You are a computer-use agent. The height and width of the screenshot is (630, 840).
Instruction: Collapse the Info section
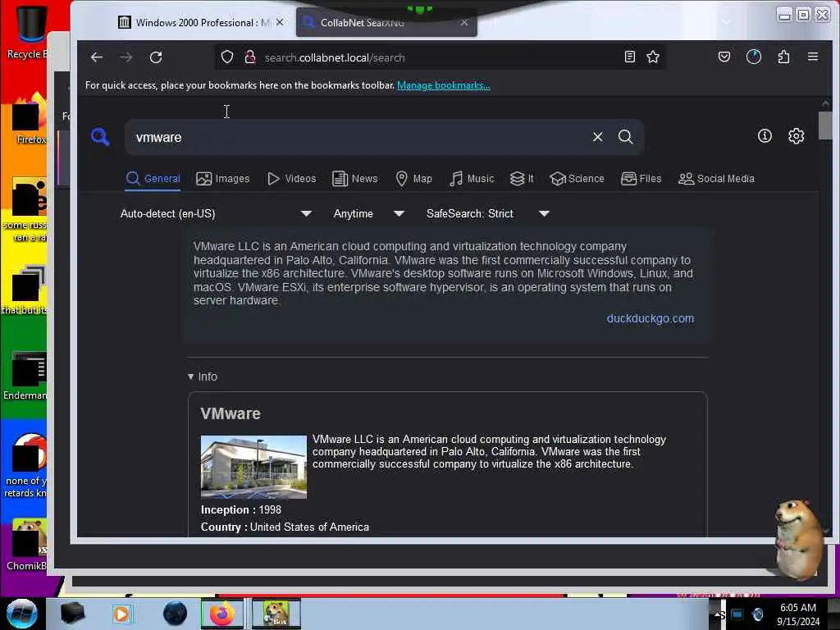203,377
